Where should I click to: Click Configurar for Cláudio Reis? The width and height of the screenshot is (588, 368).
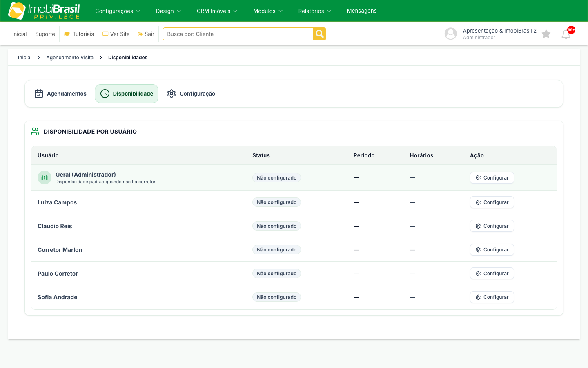click(492, 226)
